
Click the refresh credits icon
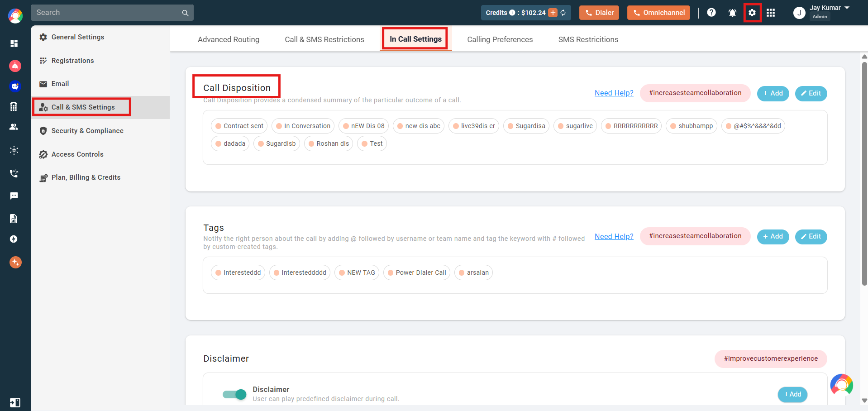coord(563,13)
